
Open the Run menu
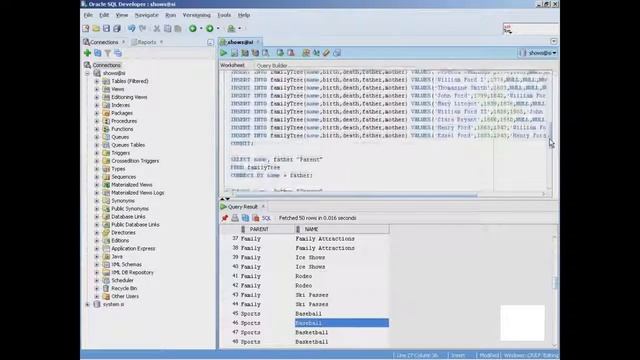[171, 15]
